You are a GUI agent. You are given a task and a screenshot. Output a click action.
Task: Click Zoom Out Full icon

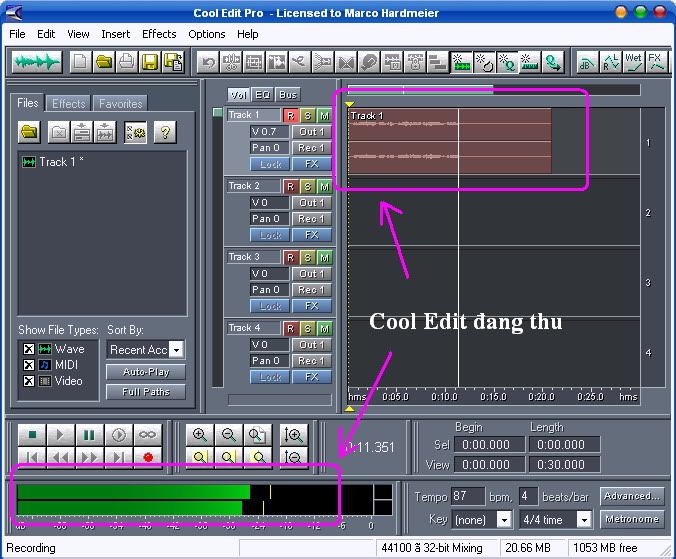click(x=257, y=435)
